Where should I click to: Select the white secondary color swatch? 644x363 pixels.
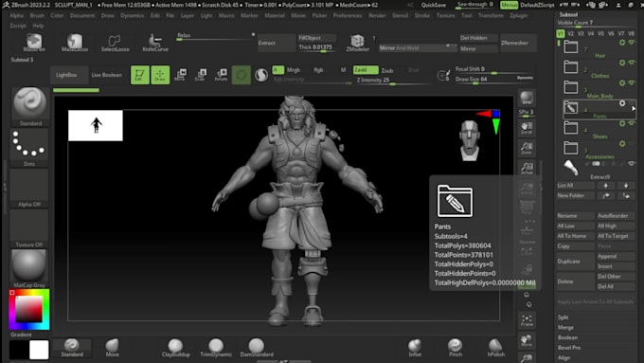(39, 350)
